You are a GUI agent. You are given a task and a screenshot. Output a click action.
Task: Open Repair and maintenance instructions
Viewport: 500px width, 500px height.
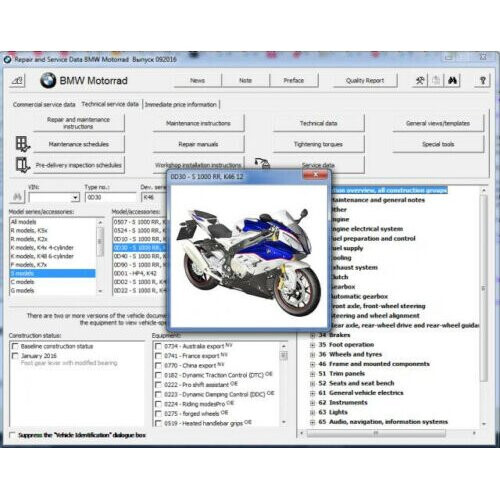(x=79, y=123)
